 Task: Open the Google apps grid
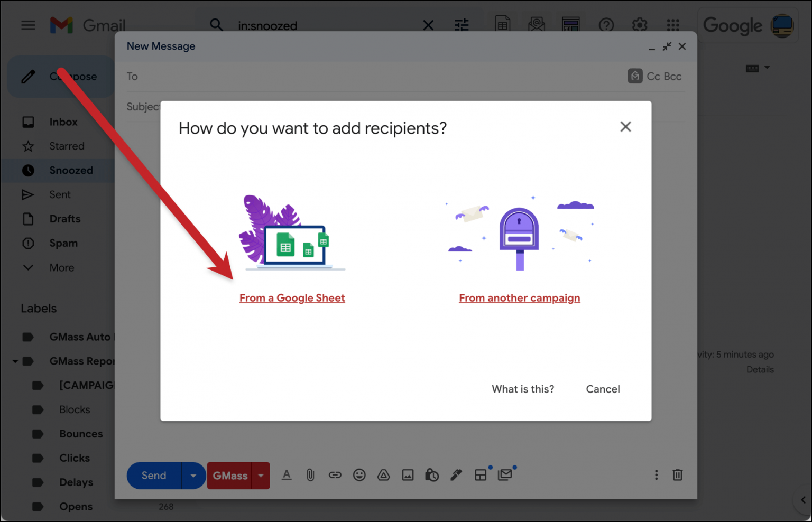tap(673, 25)
